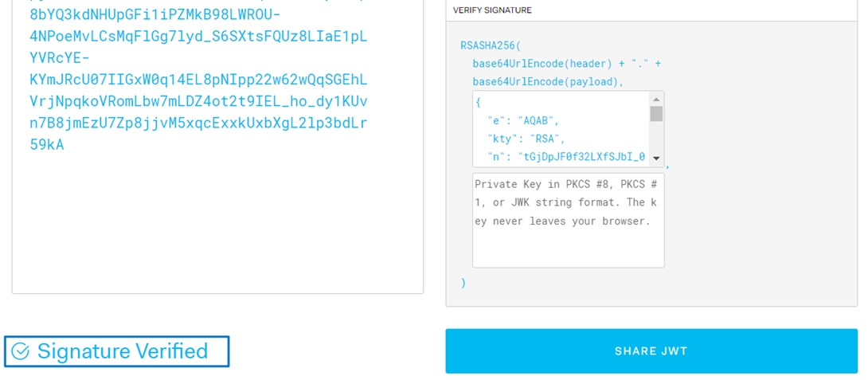This screenshot has width=868, height=380.
Task: Click the closing parenthesis under private key box
Action: [463, 283]
